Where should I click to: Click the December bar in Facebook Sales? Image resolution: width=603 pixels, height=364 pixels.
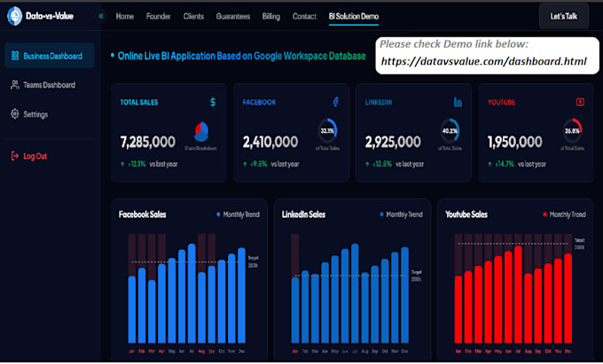(x=241, y=295)
